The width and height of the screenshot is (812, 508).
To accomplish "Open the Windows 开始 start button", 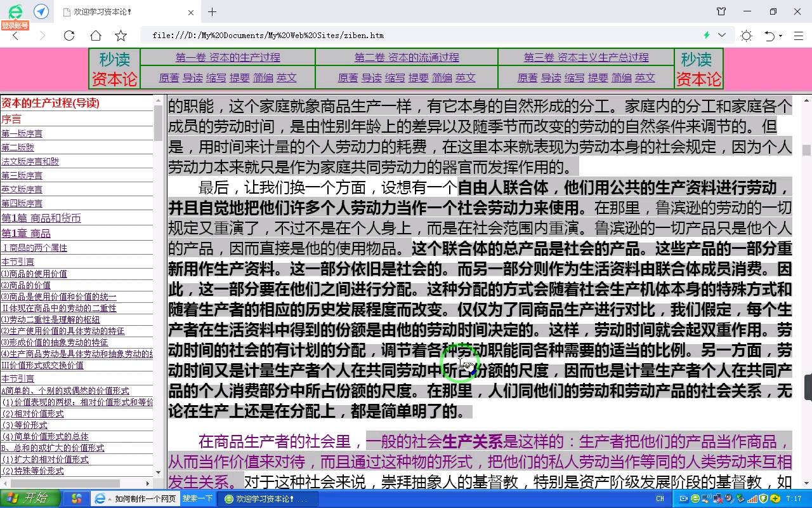I will 30,498.
